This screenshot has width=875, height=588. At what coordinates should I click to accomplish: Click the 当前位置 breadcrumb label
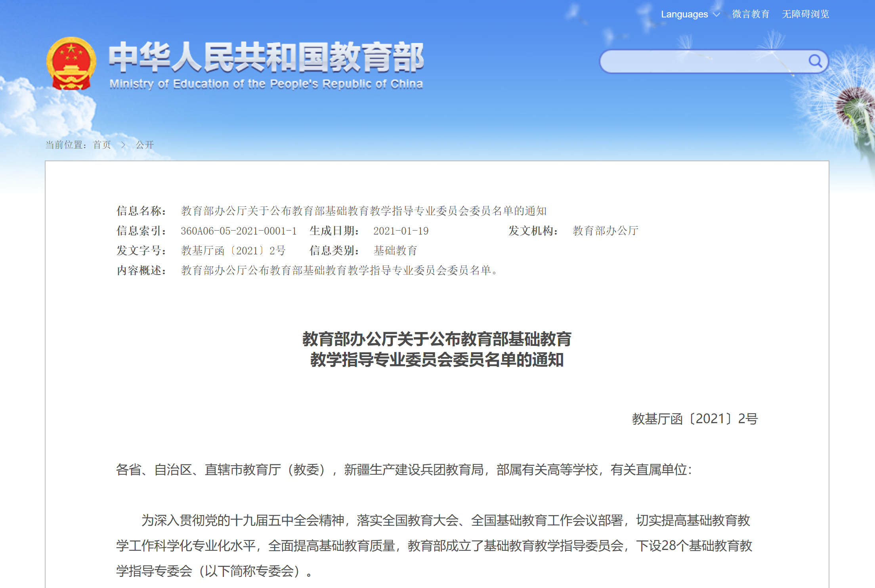tap(65, 145)
